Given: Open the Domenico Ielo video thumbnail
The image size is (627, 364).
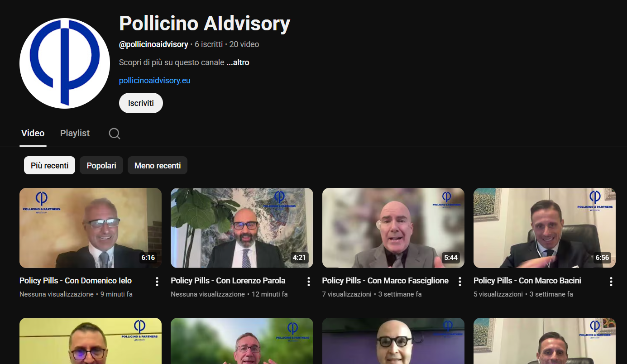Looking at the screenshot, I should click(91, 228).
